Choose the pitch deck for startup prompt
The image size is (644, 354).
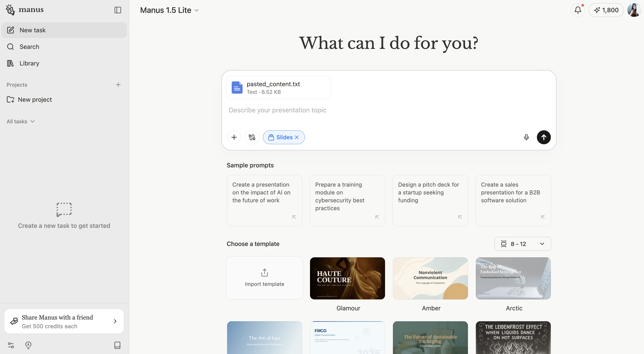pos(430,200)
